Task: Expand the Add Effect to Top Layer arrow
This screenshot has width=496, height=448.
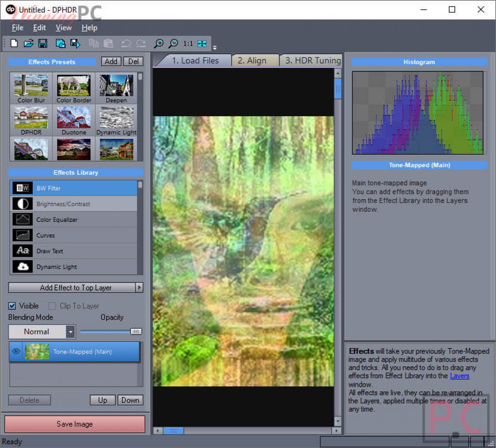Action: coord(139,287)
